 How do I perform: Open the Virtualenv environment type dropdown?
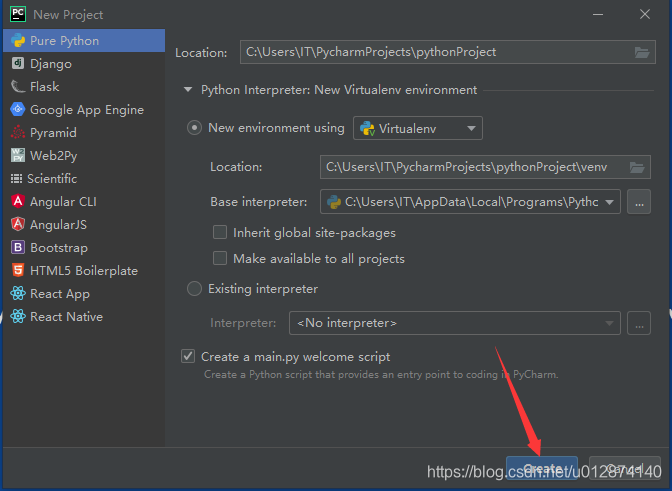click(418, 128)
